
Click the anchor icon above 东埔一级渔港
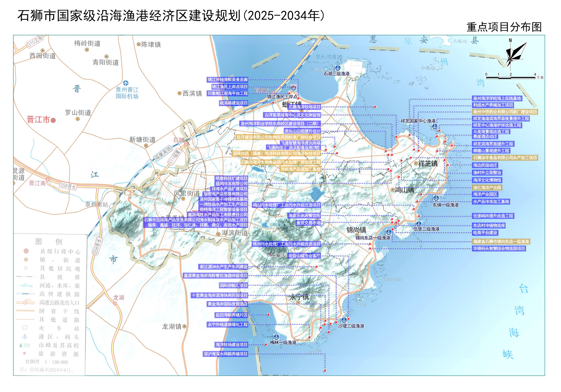pyautogui.click(x=436, y=198)
